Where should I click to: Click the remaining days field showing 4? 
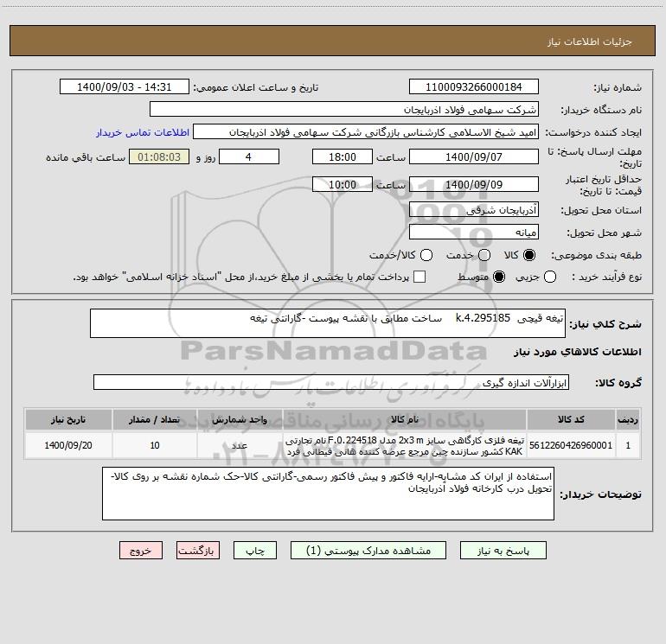tap(249, 157)
